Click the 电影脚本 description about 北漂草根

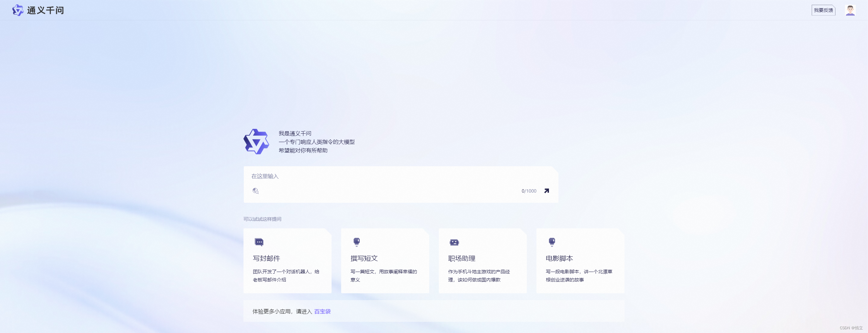tap(579, 276)
